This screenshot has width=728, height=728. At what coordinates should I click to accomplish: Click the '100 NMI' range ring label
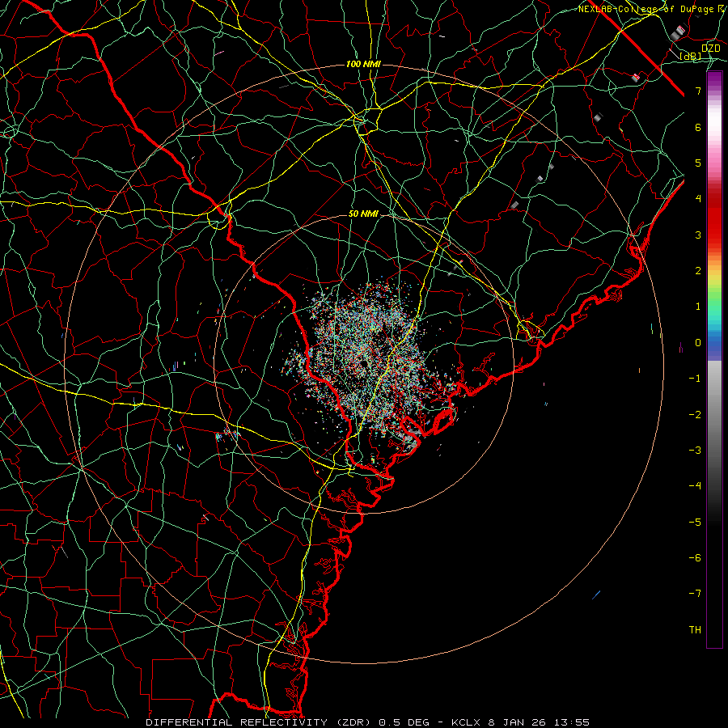tap(363, 64)
